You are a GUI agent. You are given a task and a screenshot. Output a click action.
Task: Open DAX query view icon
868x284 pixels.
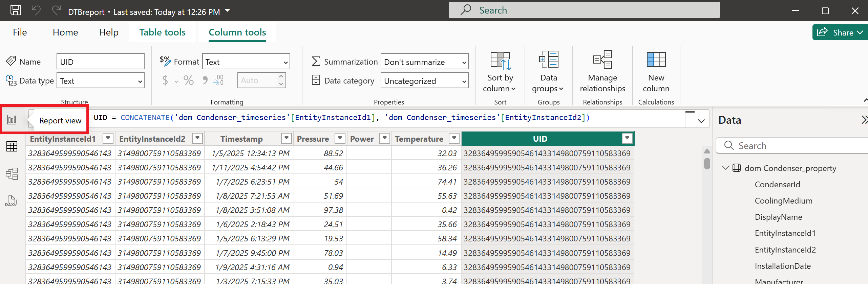11,201
